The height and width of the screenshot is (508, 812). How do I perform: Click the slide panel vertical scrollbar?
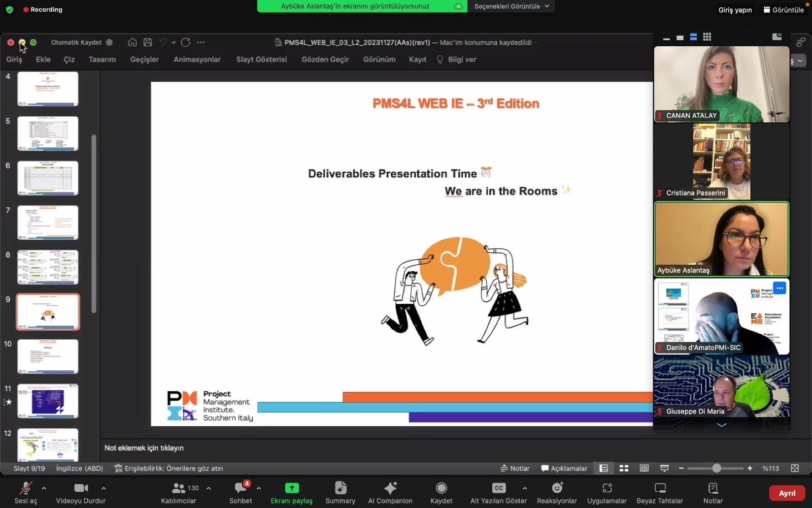(93, 224)
